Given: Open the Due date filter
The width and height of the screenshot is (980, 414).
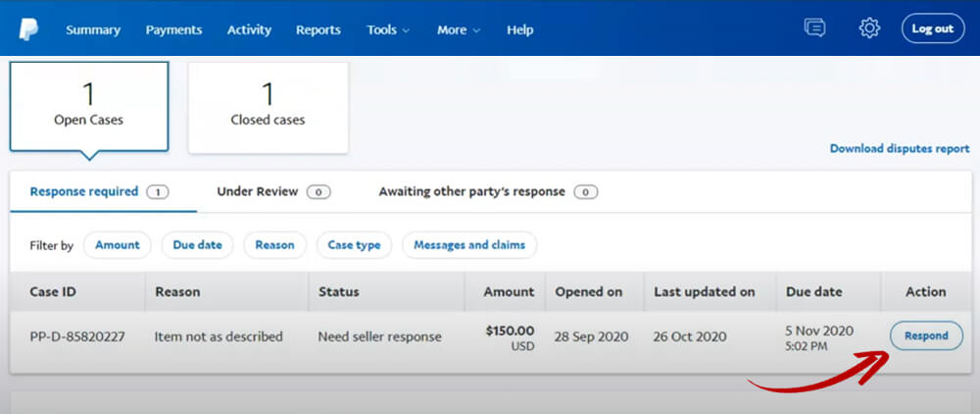Looking at the screenshot, I should click(x=198, y=245).
